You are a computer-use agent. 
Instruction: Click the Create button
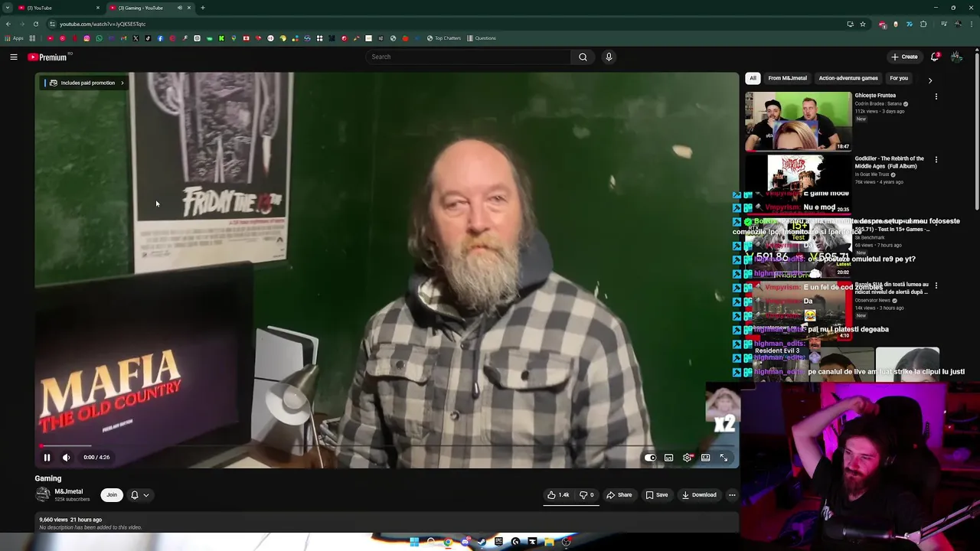click(904, 57)
